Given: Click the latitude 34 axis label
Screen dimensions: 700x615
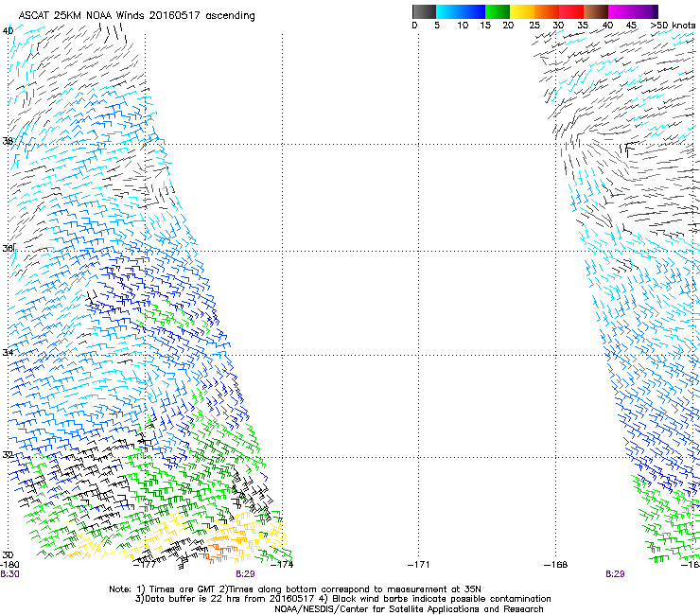Looking at the screenshot, I should tap(8, 352).
